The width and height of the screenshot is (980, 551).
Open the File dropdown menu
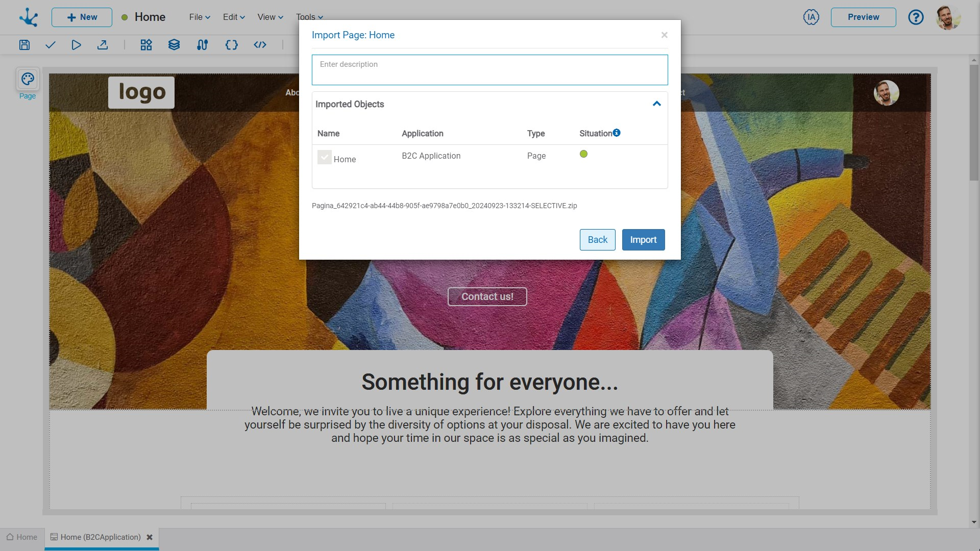click(x=200, y=17)
